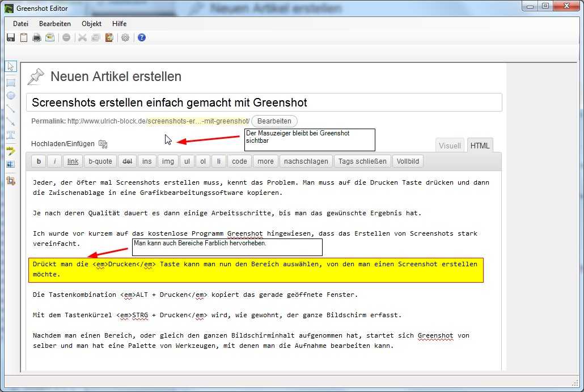The width and height of the screenshot is (584, 392).
Task: Open the Objekt menu
Action: [91, 23]
